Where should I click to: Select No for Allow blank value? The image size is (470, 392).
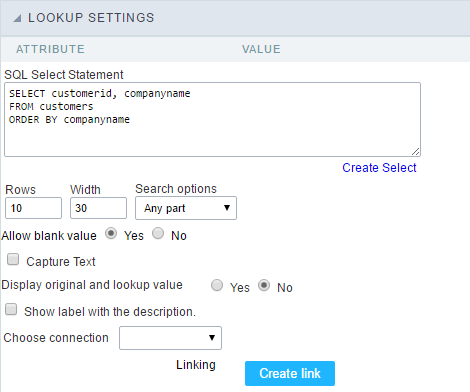(x=158, y=233)
